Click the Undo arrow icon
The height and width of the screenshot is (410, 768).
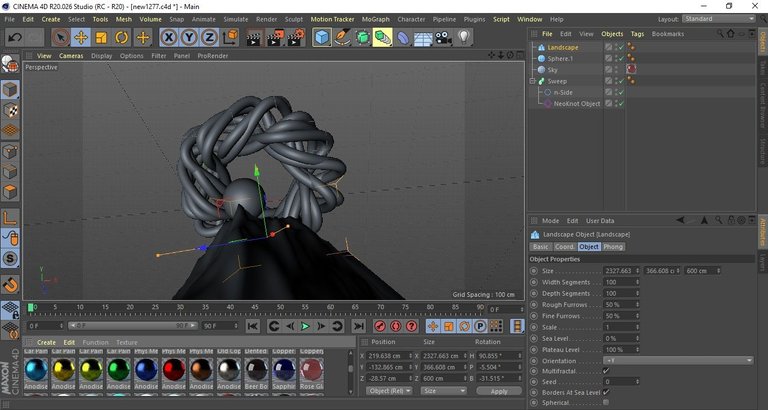(15, 37)
